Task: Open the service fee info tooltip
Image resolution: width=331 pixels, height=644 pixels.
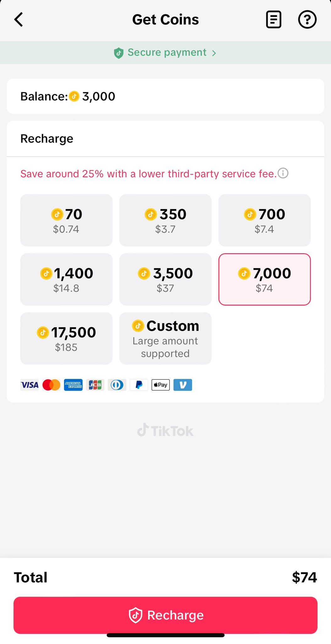Action: point(283,173)
